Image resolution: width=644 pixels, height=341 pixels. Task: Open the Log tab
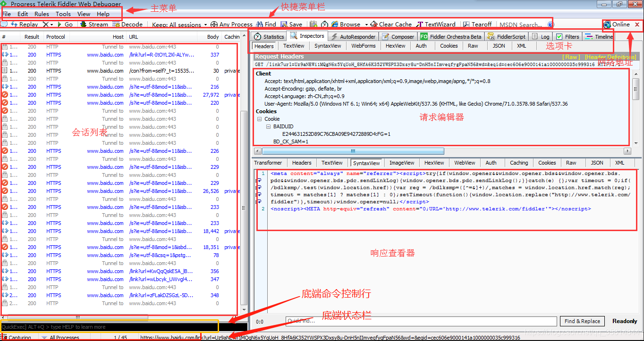click(541, 36)
